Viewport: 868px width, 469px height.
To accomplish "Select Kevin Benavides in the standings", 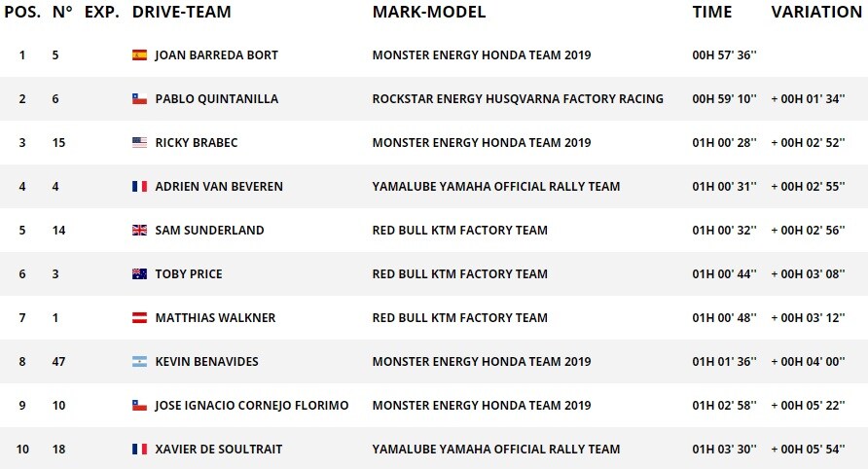I will [206, 361].
